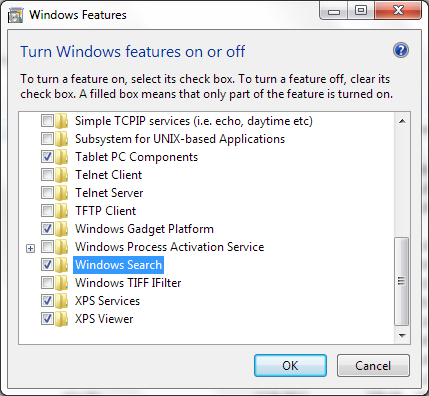Confirm changes with the OK button
This screenshot has width=429, height=396.
tap(290, 366)
